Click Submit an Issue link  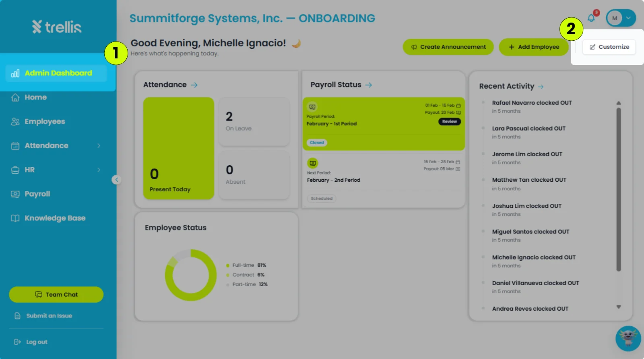(x=49, y=316)
